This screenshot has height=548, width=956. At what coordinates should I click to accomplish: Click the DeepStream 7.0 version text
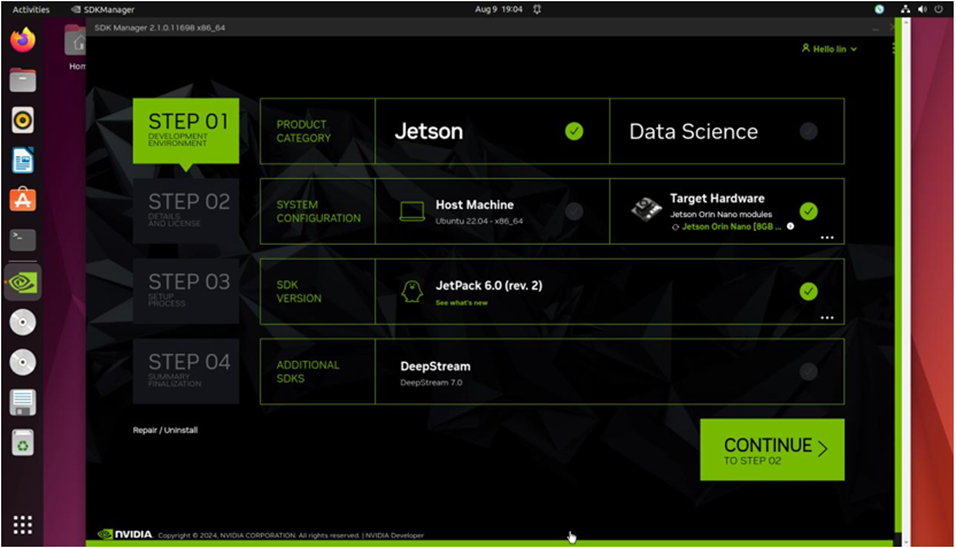431,383
